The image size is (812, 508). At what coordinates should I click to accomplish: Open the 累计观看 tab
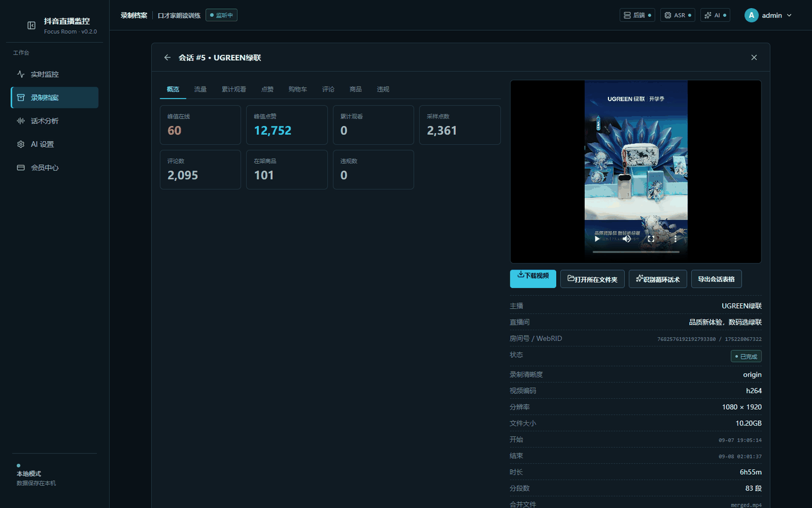234,89
